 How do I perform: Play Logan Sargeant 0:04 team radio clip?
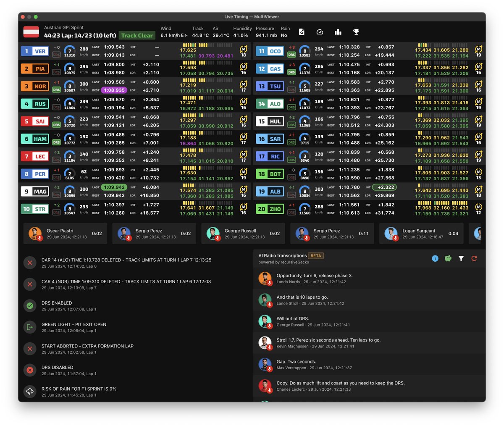point(421,234)
